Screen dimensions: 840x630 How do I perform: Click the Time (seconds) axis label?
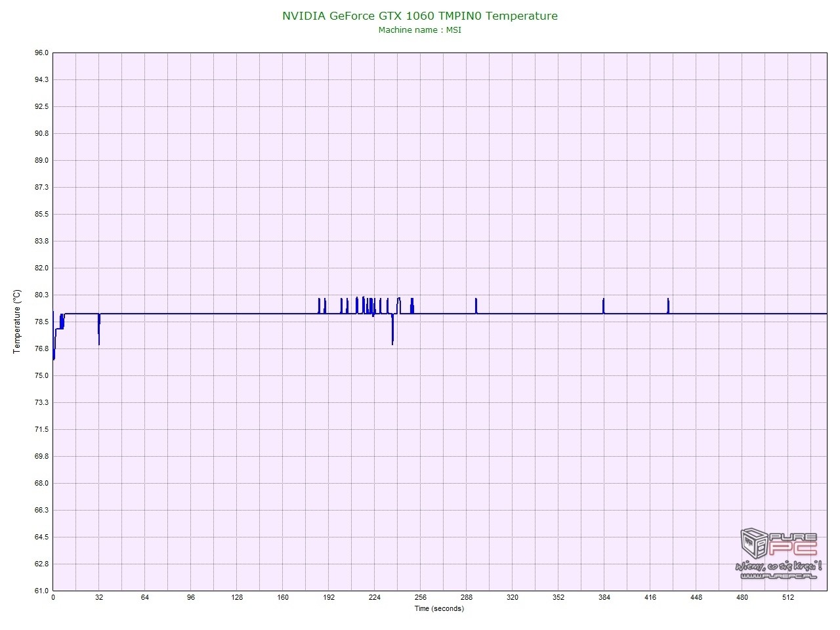pyautogui.click(x=439, y=608)
